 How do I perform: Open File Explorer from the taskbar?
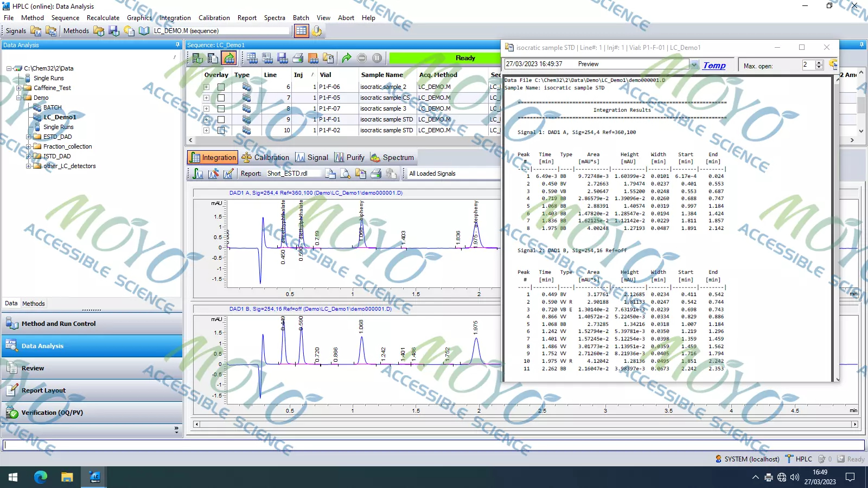(x=67, y=477)
